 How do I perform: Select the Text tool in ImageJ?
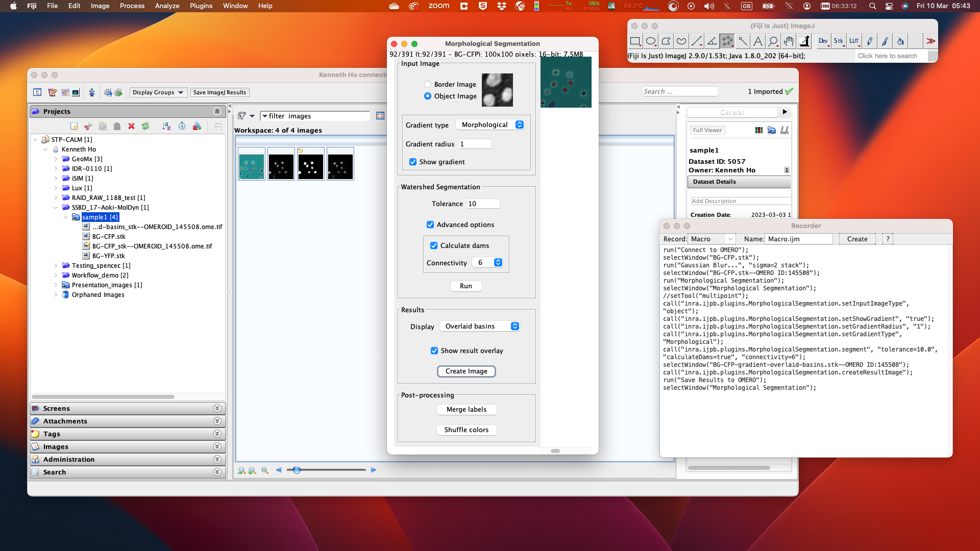[758, 41]
